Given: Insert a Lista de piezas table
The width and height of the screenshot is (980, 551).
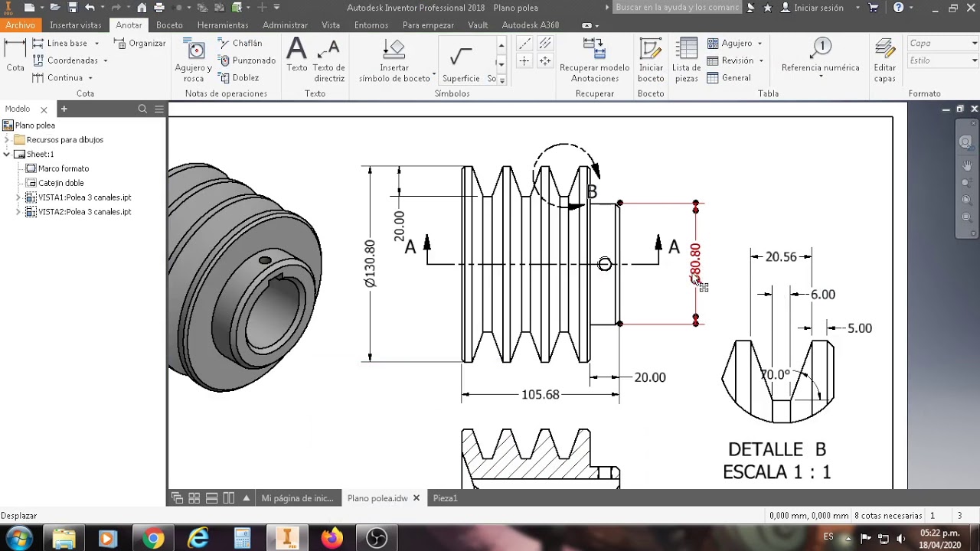Looking at the screenshot, I should click(687, 60).
